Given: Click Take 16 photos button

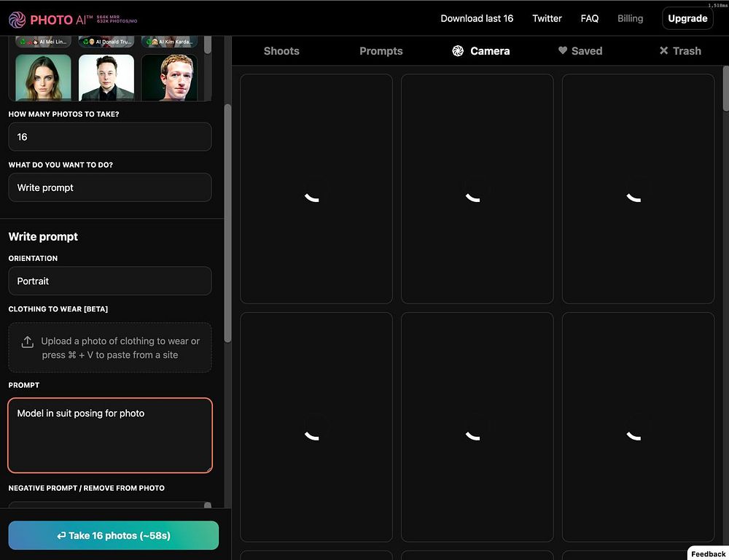Looking at the screenshot, I should pyautogui.click(x=114, y=535).
